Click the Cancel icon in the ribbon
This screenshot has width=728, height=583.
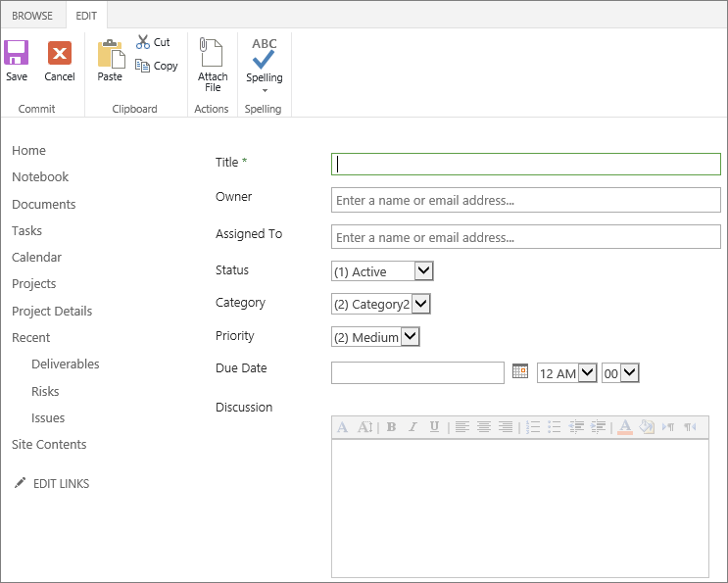coord(60,53)
